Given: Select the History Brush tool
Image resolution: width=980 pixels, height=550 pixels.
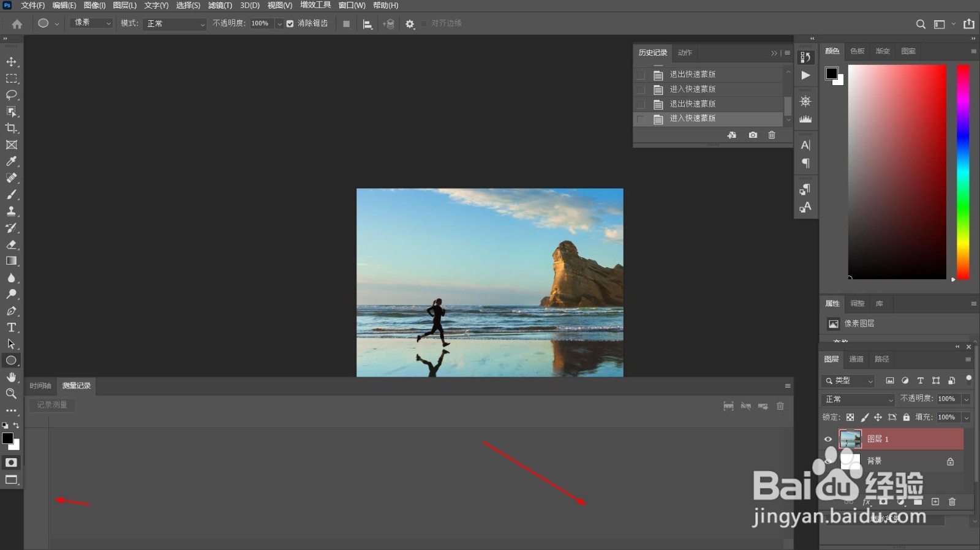Looking at the screenshot, I should [x=11, y=228].
